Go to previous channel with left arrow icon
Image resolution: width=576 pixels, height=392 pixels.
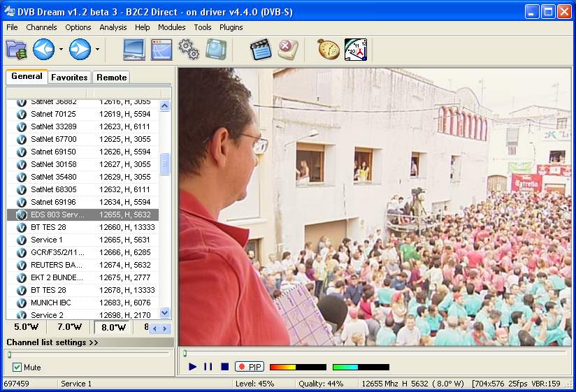coord(43,50)
